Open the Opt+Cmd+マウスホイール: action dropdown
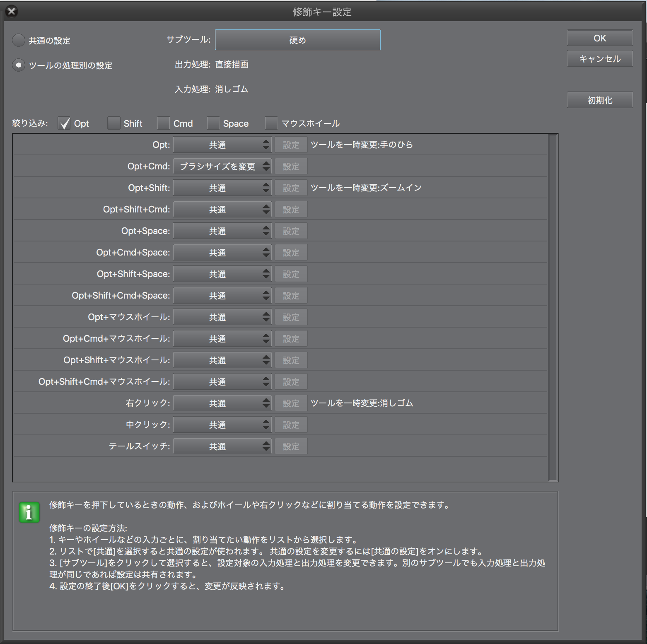This screenshot has height=644, width=647. point(222,339)
